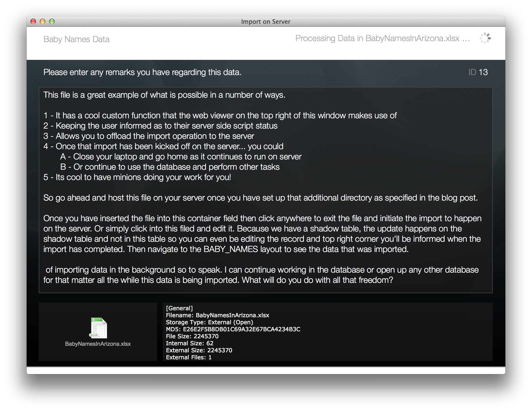Click the processing spinner icon
This screenshot has height=411, width=532.
tap(485, 38)
